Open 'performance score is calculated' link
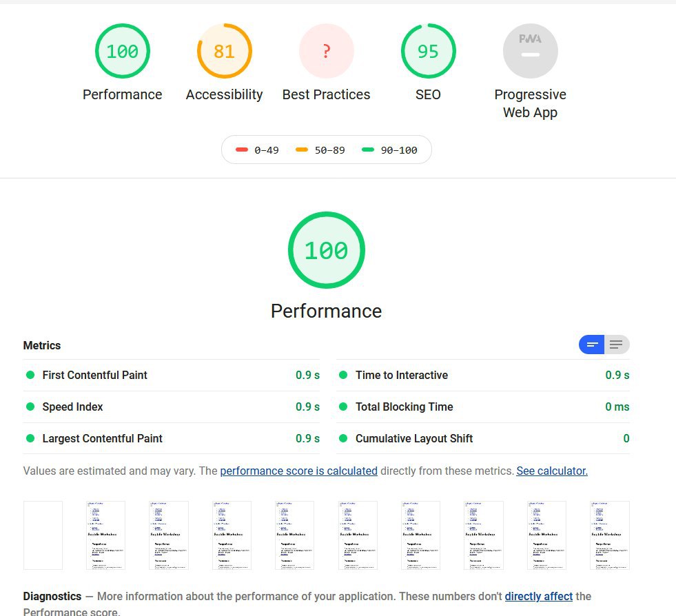Screen dimensions: 676x616 point(299,471)
